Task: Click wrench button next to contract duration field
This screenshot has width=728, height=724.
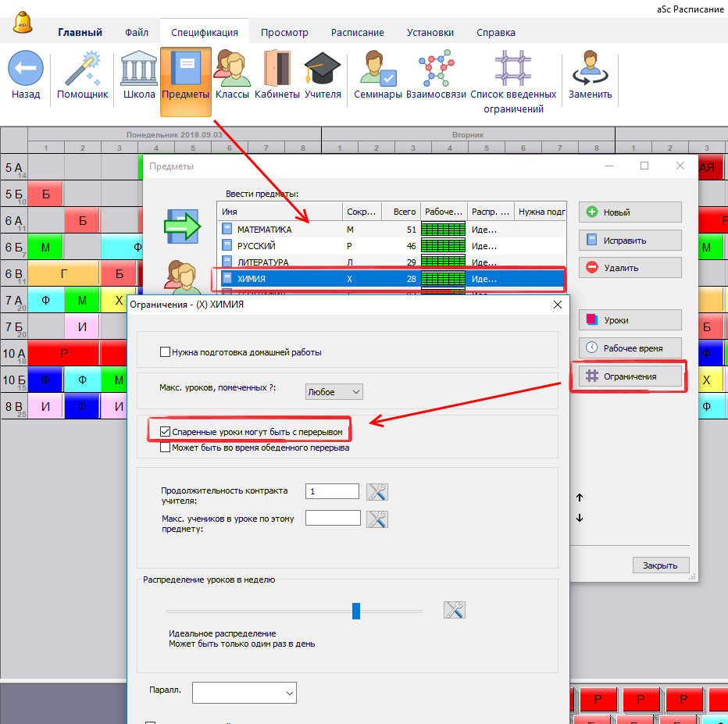Action: (377, 492)
